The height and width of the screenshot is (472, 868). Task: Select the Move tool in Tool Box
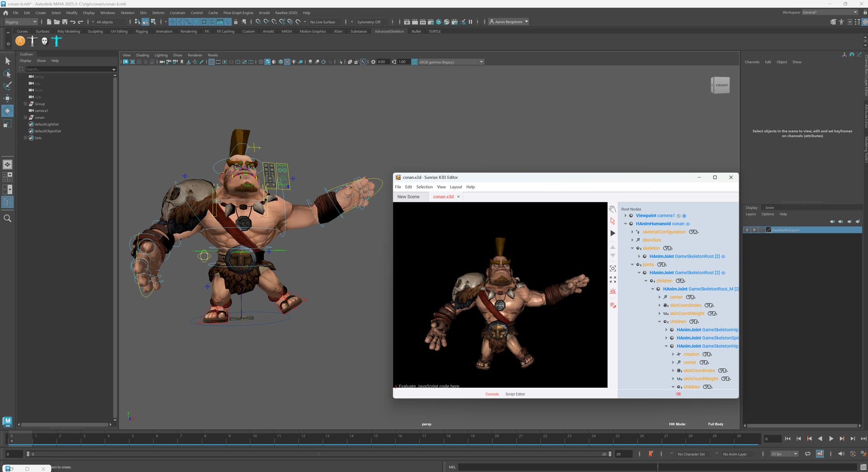(x=8, y=98)
